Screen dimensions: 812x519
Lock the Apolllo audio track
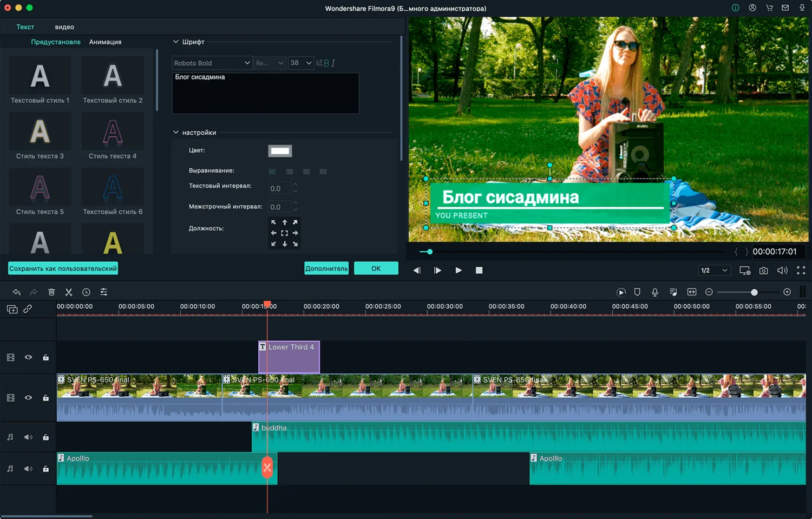pos(46,469)
